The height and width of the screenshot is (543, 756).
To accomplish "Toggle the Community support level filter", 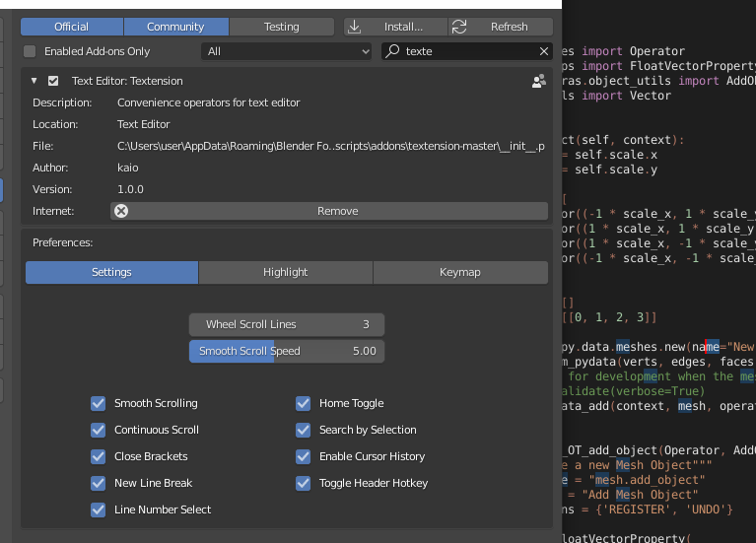I will click(176, 27).
